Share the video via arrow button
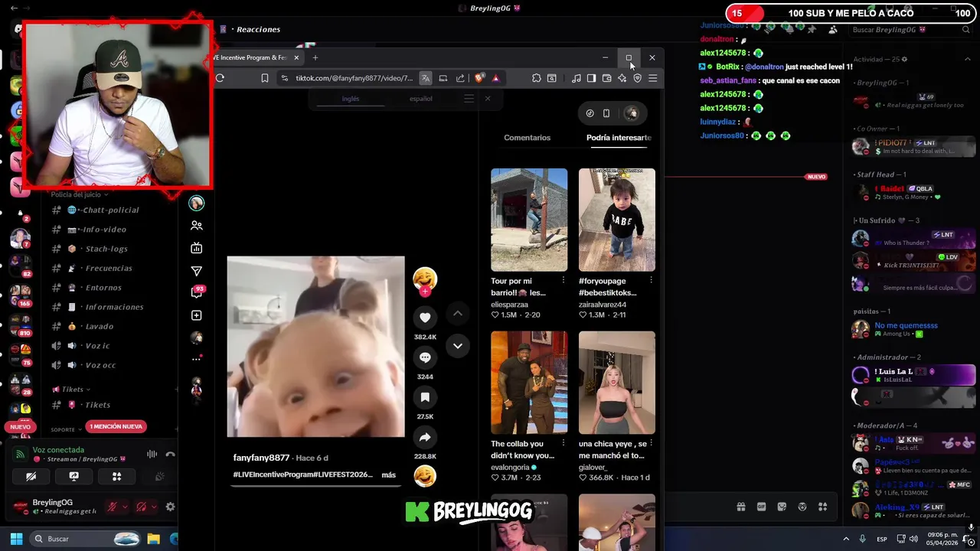Screen dimensions: 980x551 point(425,437)
